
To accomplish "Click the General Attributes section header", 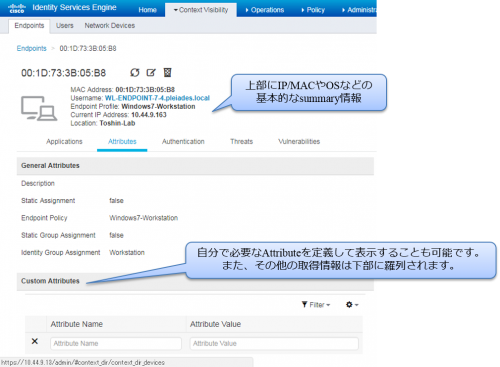I will (x=195, y=166).
